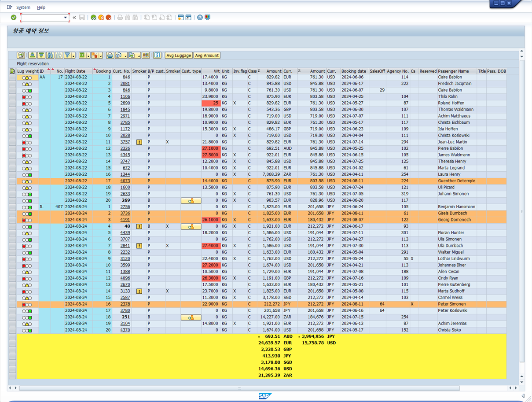Open the Views icon's dropdown arrow
The width and height of the screenshot is (532, 402).
tap(125, 55)
